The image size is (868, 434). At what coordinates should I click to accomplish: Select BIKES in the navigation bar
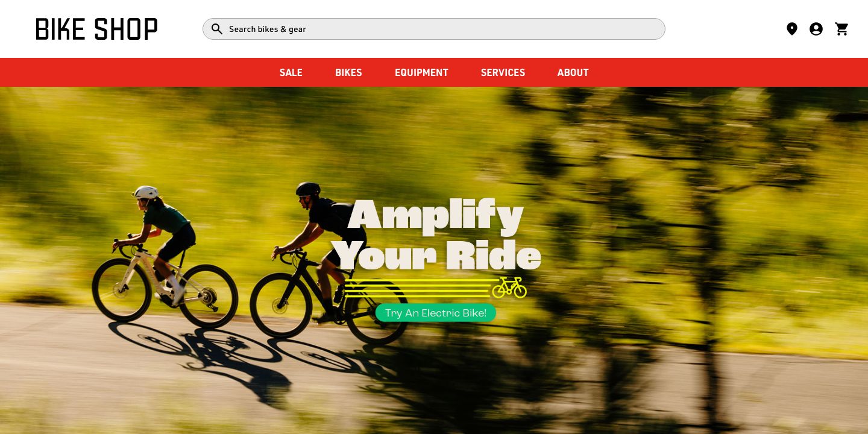click(348, 72)
